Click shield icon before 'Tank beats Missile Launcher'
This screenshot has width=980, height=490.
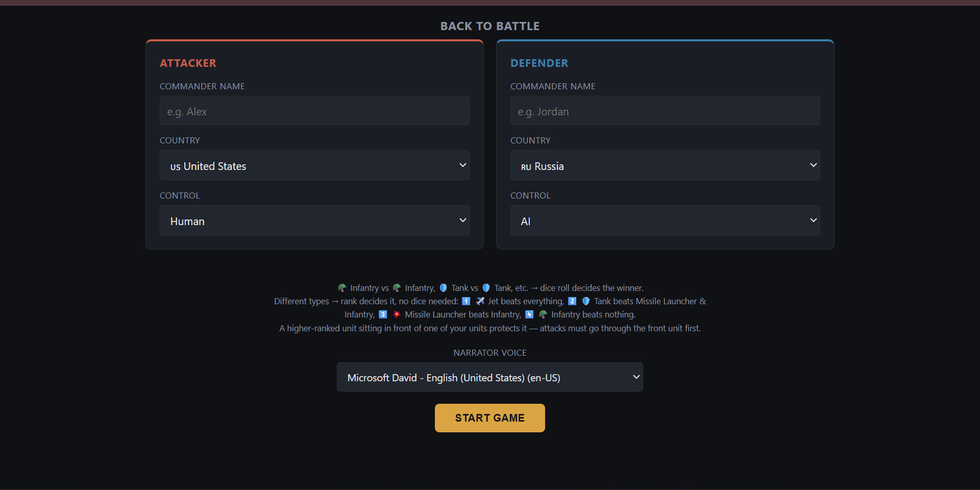(x=586, y=301)
